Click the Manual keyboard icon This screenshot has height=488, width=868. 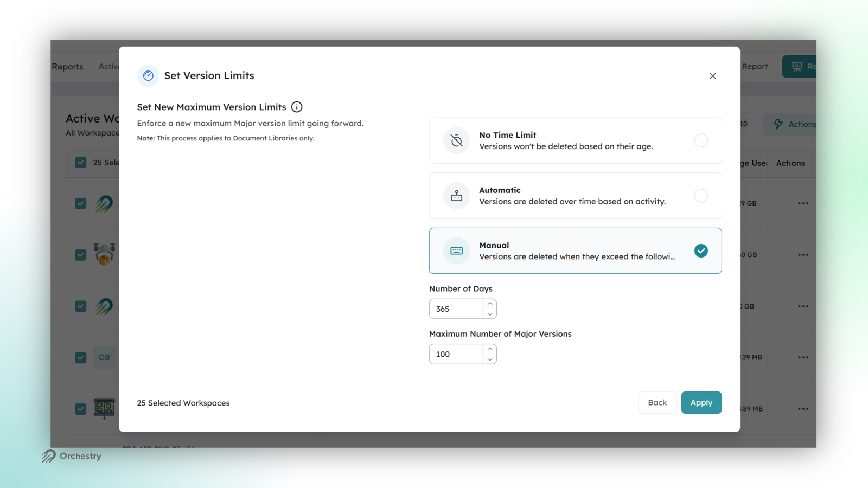click(x=457, y=251)
